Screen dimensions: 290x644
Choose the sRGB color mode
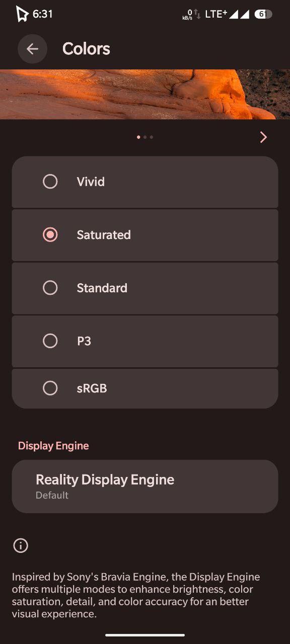[x=145, y=388]
